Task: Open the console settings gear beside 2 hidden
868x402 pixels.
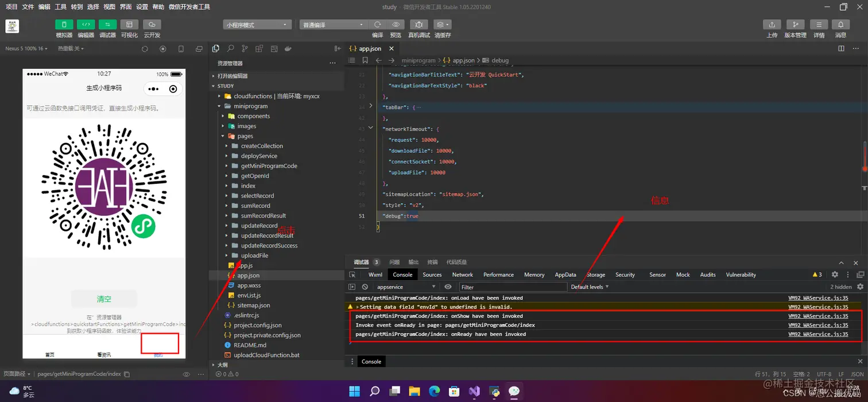Action: pyautogui.click(x=860, y=287)
